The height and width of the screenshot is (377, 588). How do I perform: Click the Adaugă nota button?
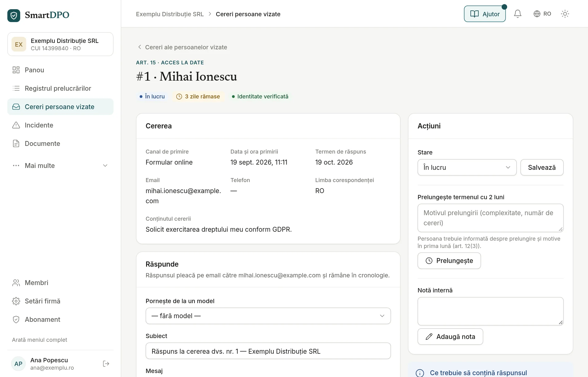click(450, 337)
